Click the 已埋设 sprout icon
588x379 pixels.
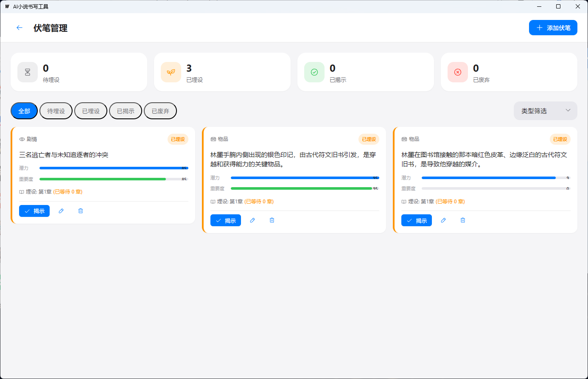[171, 72]
